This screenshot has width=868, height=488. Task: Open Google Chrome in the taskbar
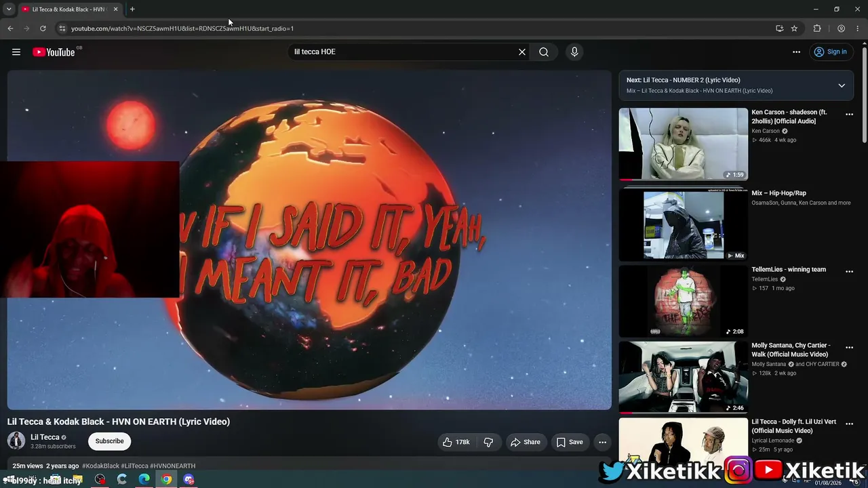[166, 480]
